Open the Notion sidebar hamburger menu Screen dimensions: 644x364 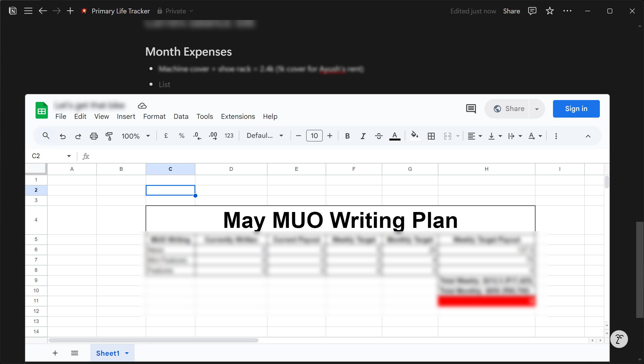(28, 11)
